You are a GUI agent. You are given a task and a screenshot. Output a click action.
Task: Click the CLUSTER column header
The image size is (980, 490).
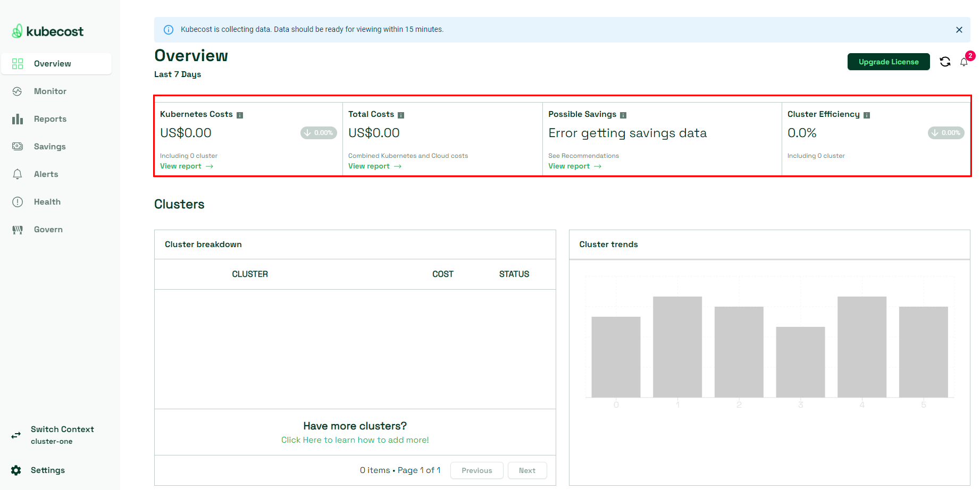[x=250, y=274]
